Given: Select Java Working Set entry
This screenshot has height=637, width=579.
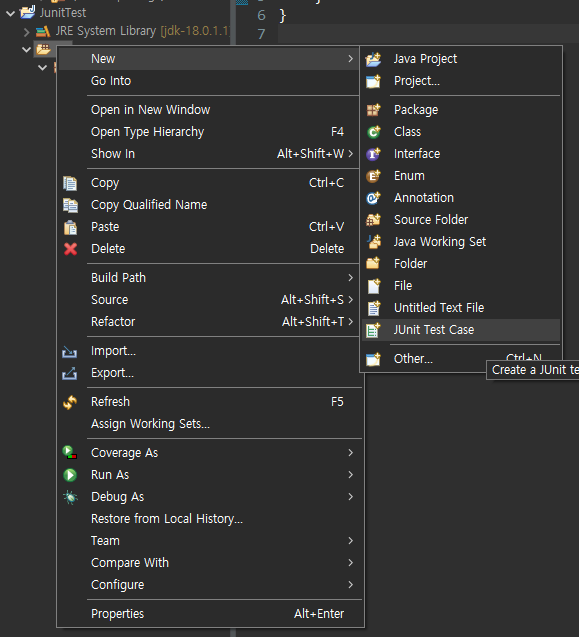Looking at the screenshot, I should 461,242.
